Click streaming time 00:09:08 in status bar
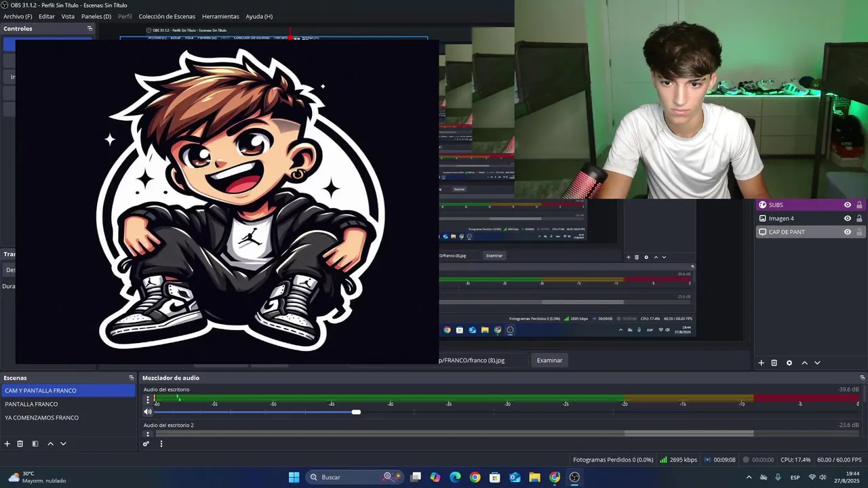Image resolution: width=868 pixels, height=488 pixels. click(719, 460)
